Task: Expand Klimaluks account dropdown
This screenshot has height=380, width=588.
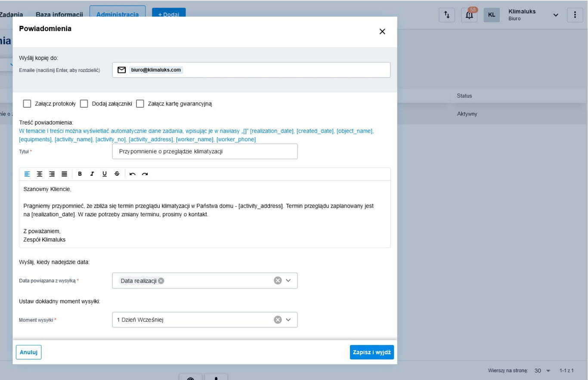Action: click(x=556, y=15)
